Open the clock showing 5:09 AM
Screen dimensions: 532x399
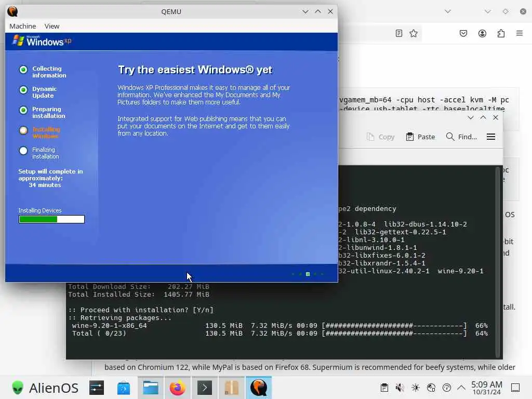[x=486, y=388]
